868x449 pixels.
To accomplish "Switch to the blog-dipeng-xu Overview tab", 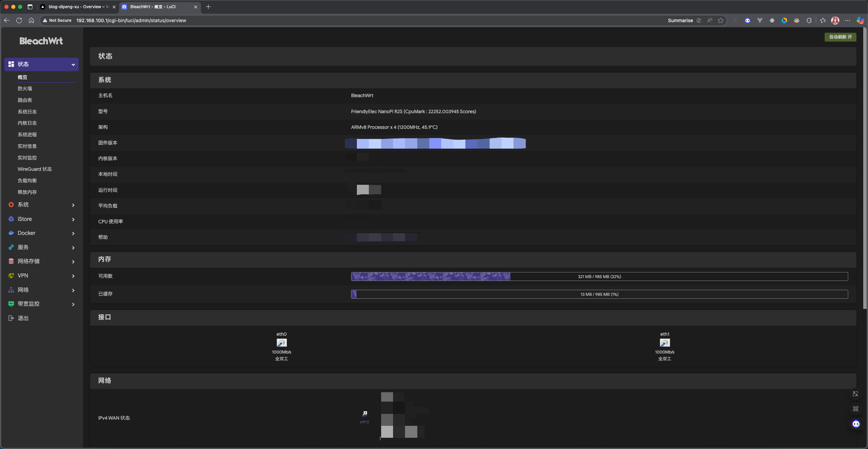I will tap(77, 7).
